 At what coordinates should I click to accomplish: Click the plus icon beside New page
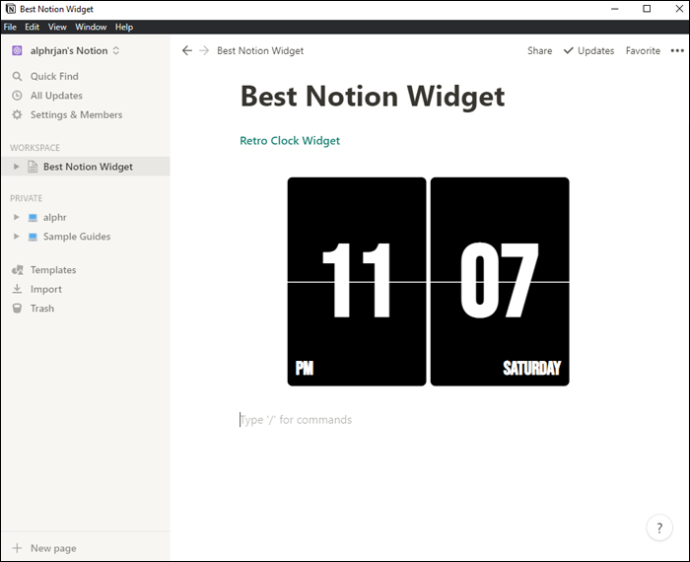pyautogui.click(x=17, y=548)
